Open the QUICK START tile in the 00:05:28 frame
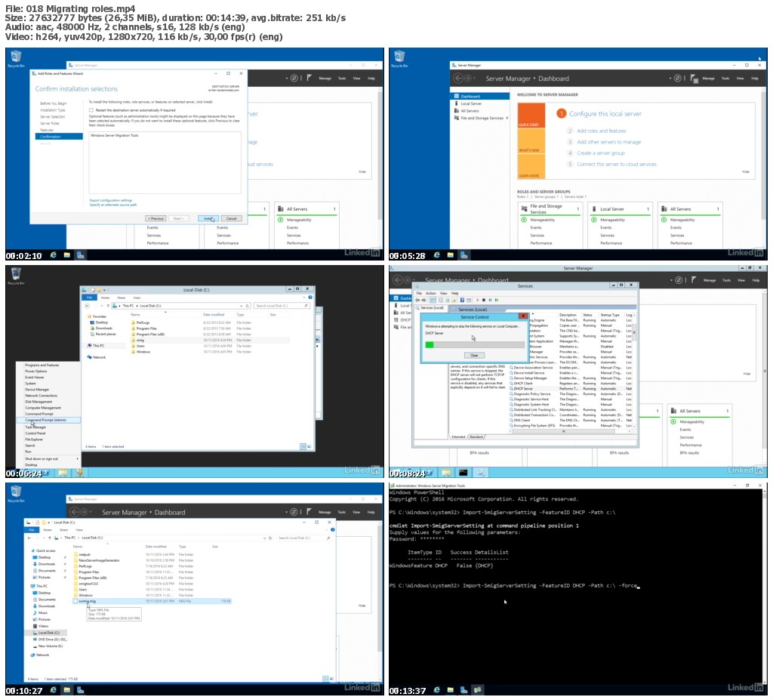This screenshot has height=700, width=773. tap(531, 116)
